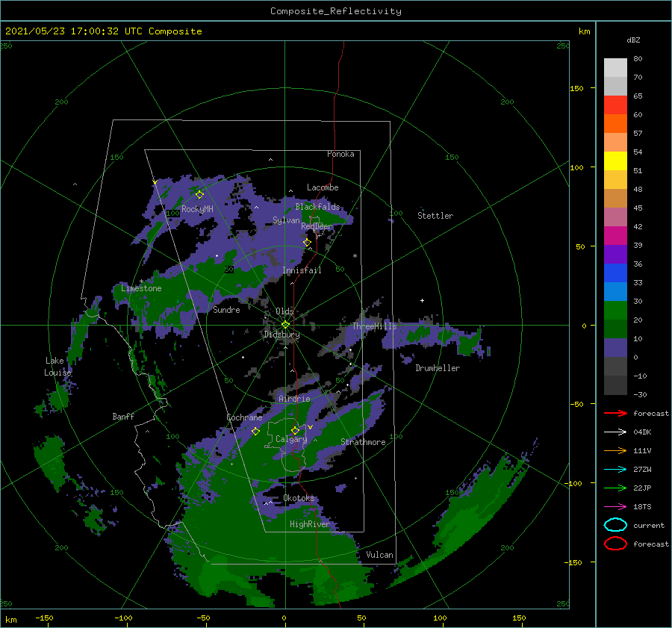This screenshot has height=628, width=672.
Task: Click the 04DK legend label
Action: point(642,432)
